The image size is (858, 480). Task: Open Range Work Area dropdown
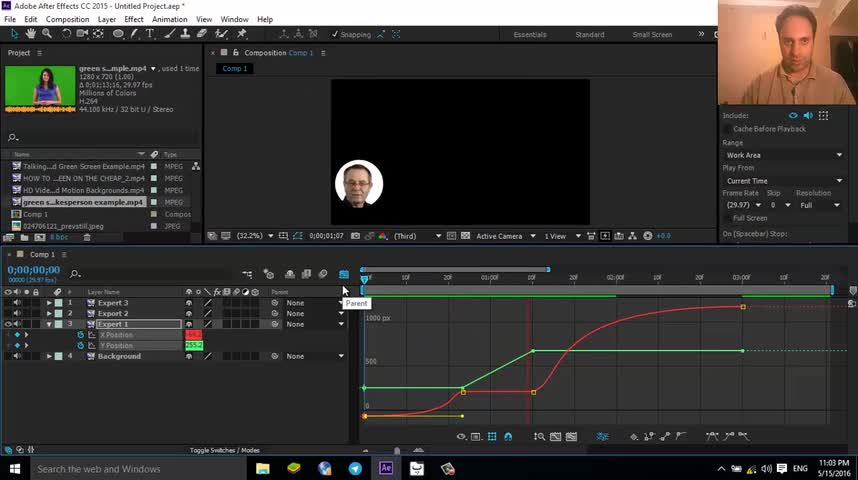pos(784,155)
